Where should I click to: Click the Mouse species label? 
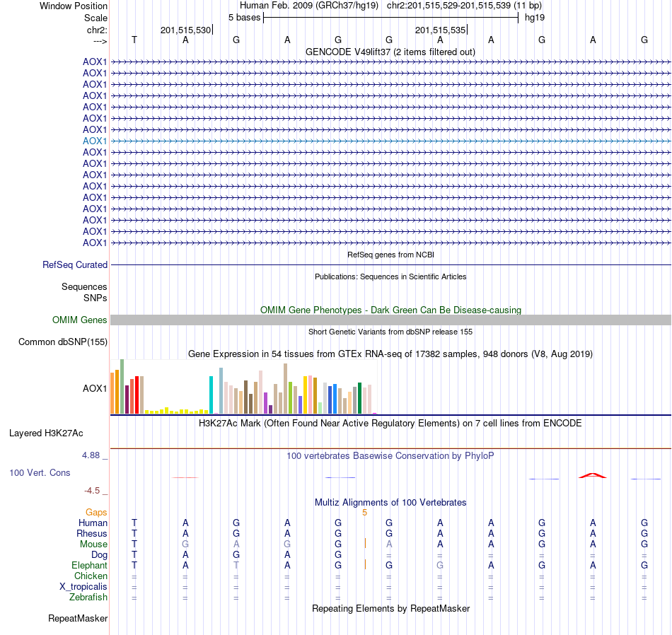[93, 544]
